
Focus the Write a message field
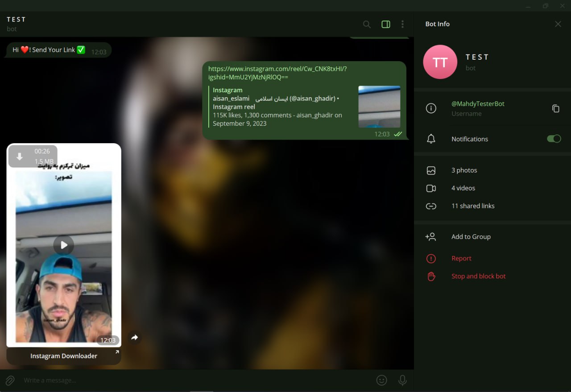coord(196,380)
